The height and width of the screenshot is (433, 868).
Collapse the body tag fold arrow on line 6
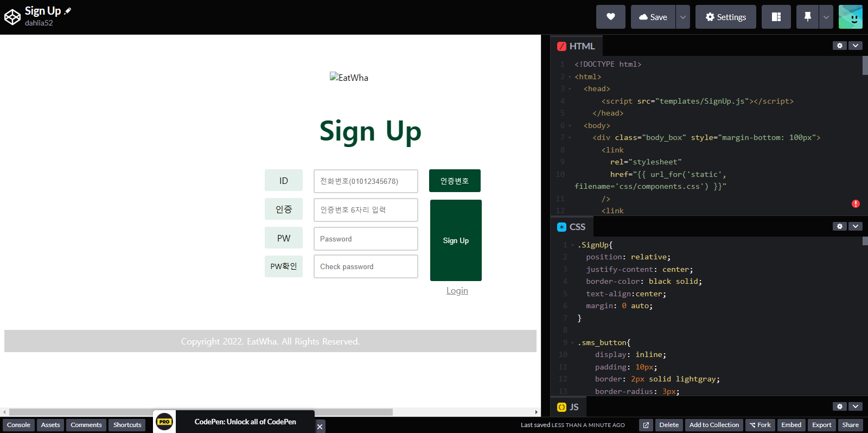click(x=570, y=126)
